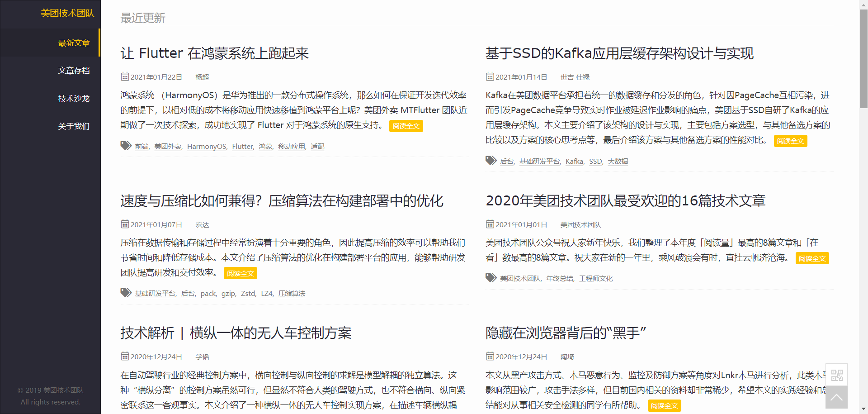Screen dimensions: 868x414
Task: Click the scrollbar down arrow
Action: [863, 409]
